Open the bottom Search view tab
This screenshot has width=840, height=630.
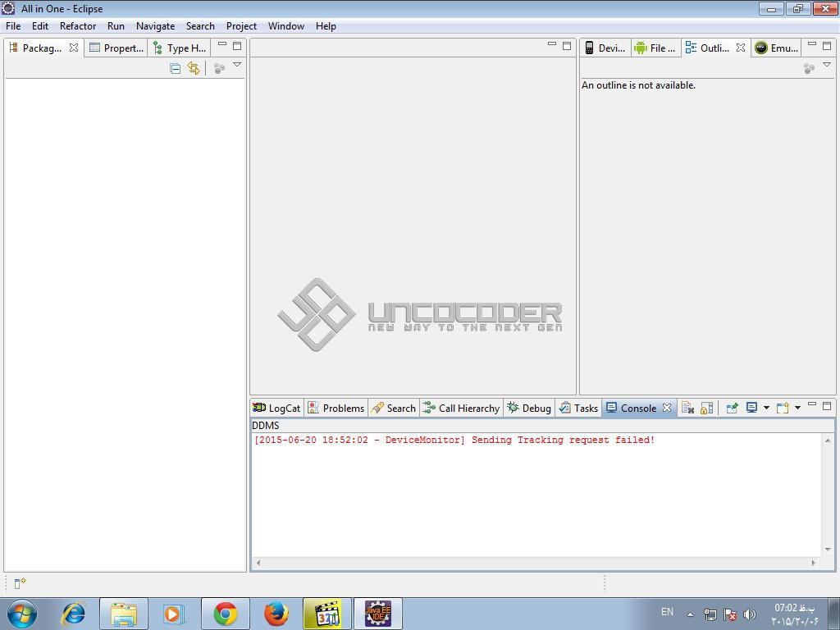pyautogui.click(x=394, y=409)
